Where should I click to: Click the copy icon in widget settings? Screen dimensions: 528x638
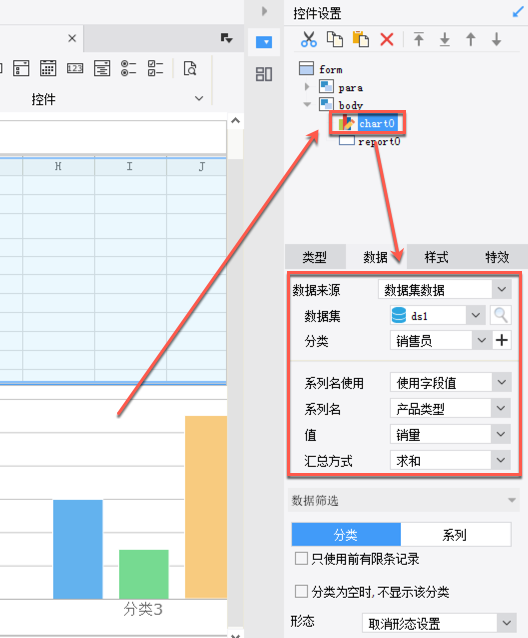[335, 39]
